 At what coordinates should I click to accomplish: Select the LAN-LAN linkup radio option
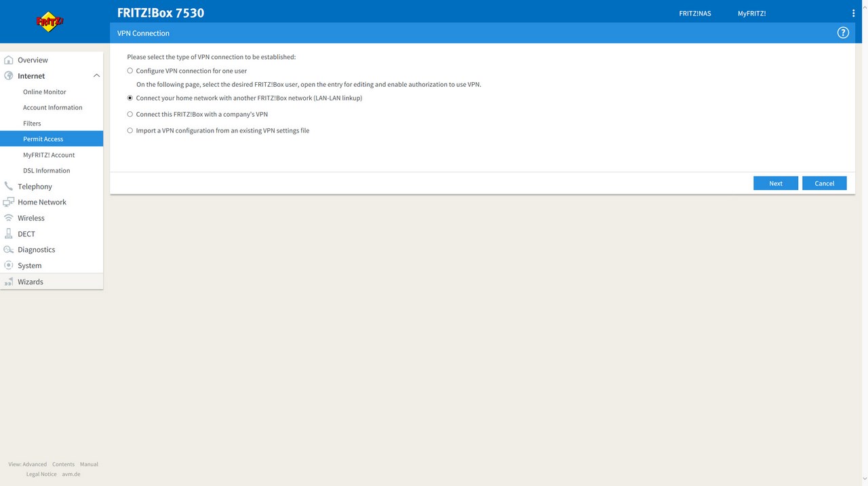point(130,98)
